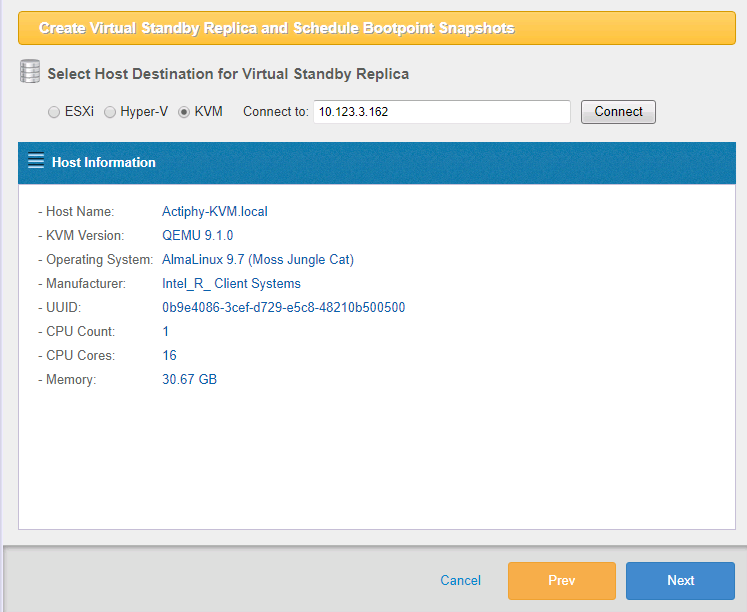Click the Select Host Destination heading text
This screenshot has height=612, width=747.
click(228, 74)
